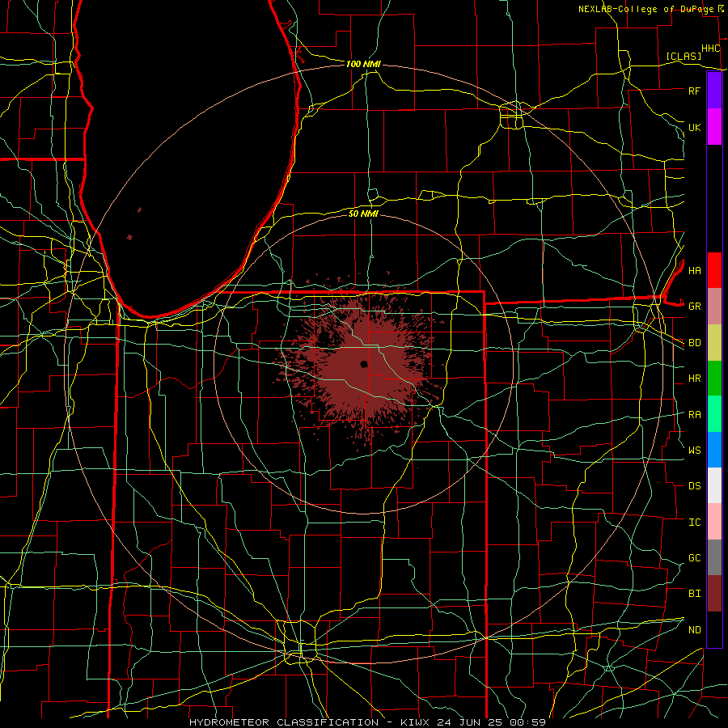Screen dimensions: 728x728
Task: Click the NEXLAB-College of DuPage credit text
Action: click(x=647, y=9)
